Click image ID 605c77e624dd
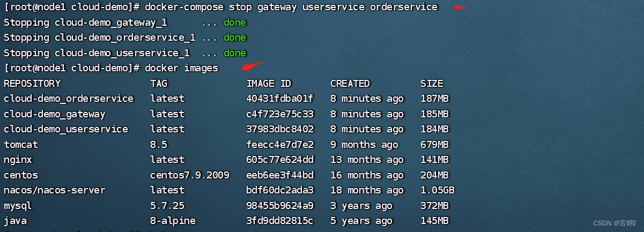The width and height of the screenshot is (644, 232). coord(280,160)
